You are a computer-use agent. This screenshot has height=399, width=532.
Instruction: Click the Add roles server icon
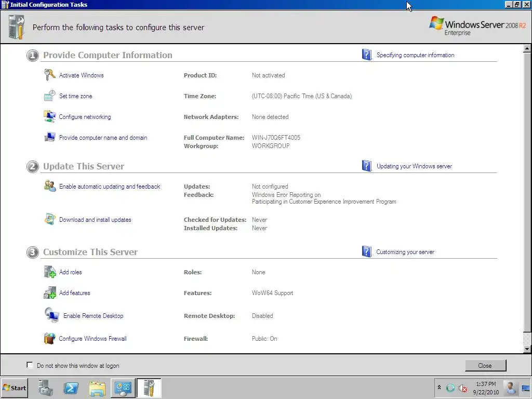pyautogui.click(x=49, y=272)
